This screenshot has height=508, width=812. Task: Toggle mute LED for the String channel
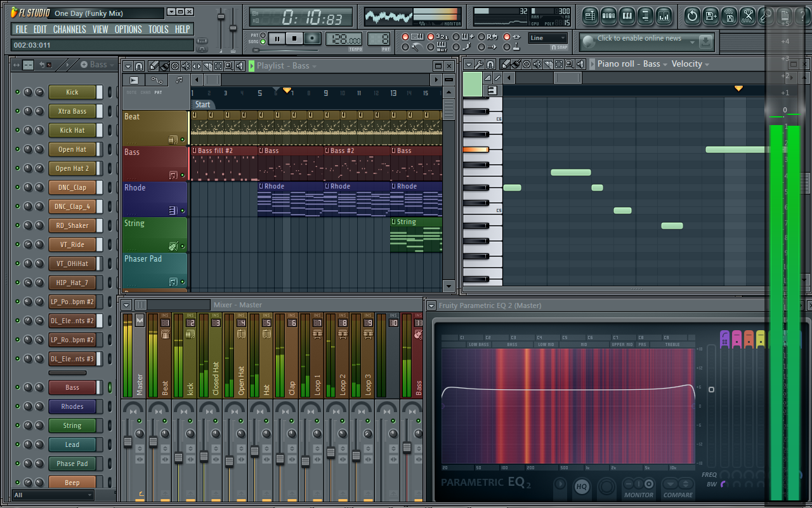coord(18,425)
